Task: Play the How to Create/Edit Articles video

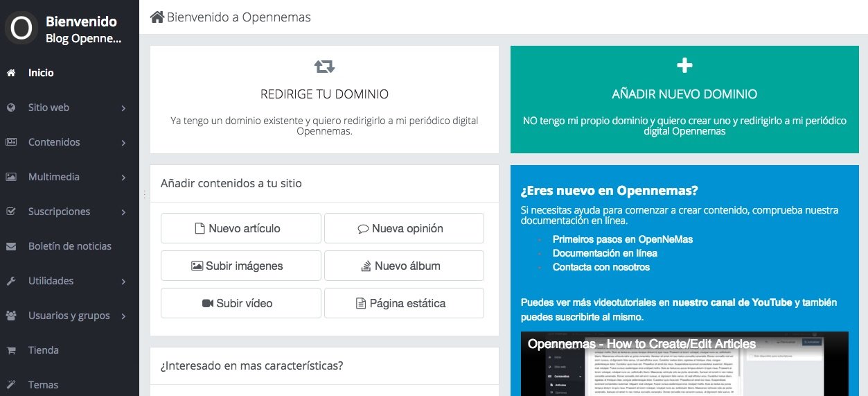Action: [x=684, y=368]
